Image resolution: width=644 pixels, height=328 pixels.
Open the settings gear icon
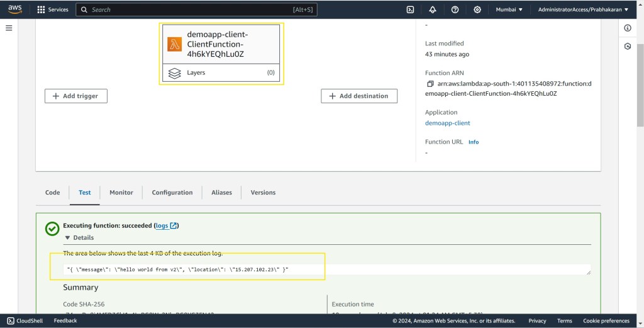point(477,9)
